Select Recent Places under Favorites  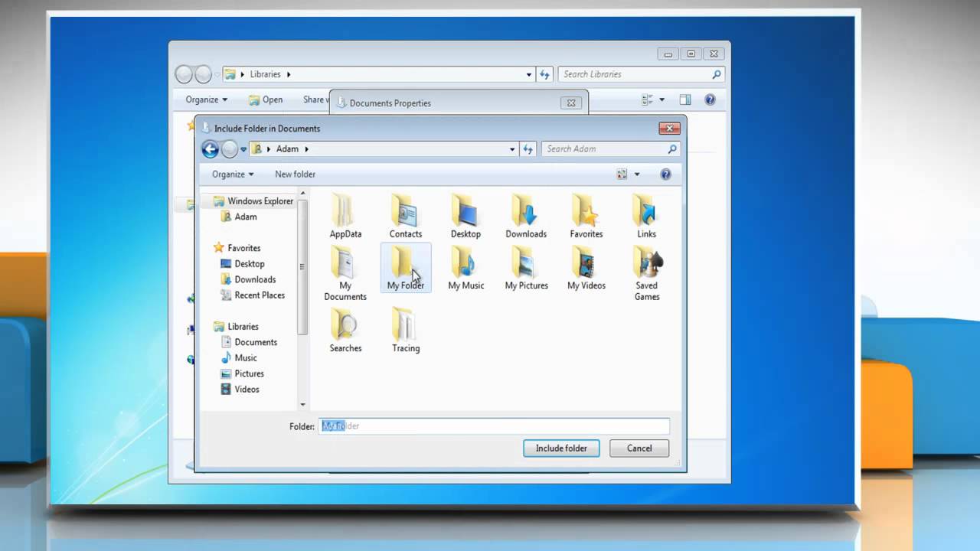[253, 295]
